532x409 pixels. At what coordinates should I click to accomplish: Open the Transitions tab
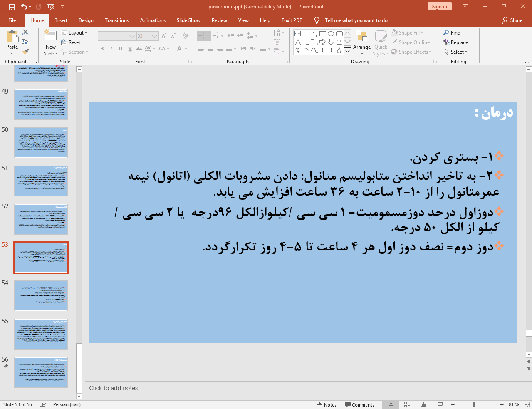[117, 20]
